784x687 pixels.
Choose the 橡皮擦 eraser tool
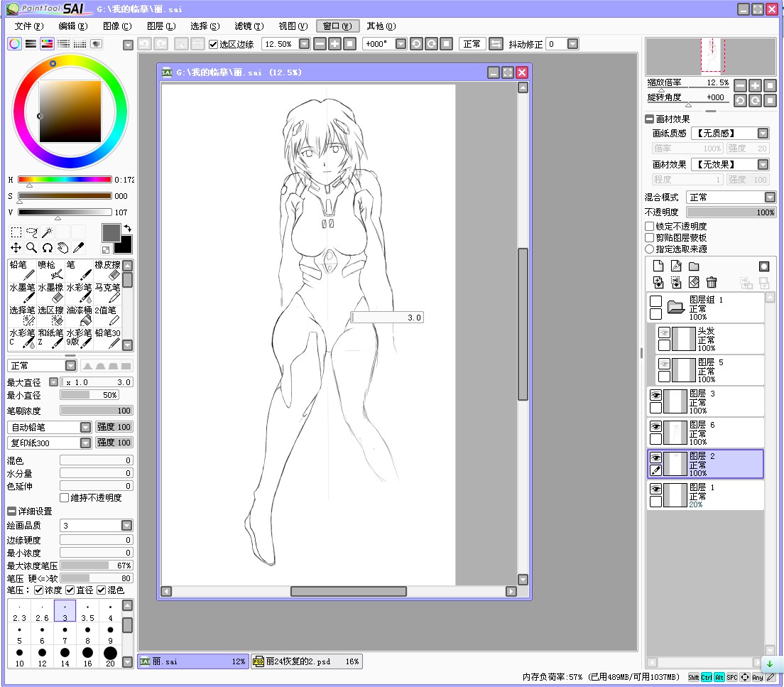click(107, 270)
